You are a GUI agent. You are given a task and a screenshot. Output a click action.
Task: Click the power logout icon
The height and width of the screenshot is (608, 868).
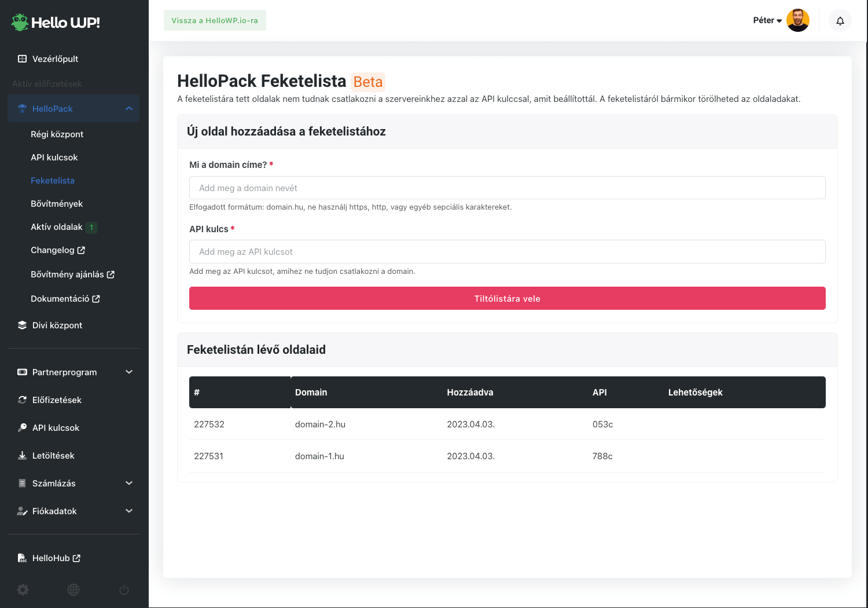124,589
